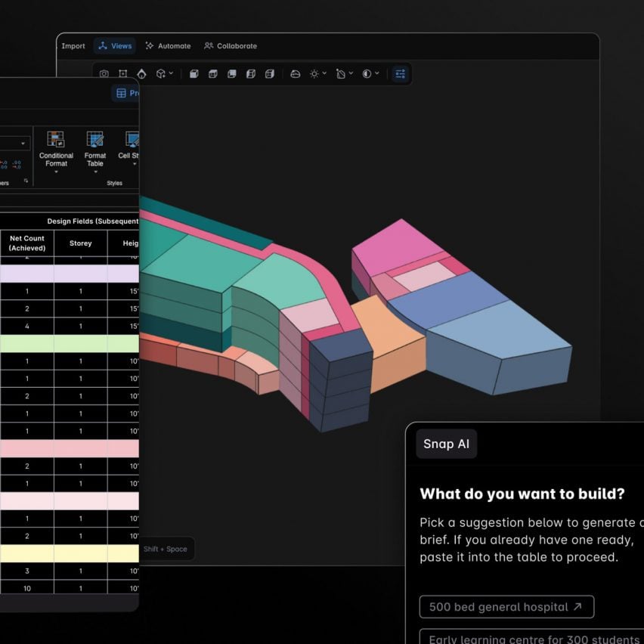Select the Net Count cell with value 4
Viewport: 644px width, 644px height.
pos(27,326)
